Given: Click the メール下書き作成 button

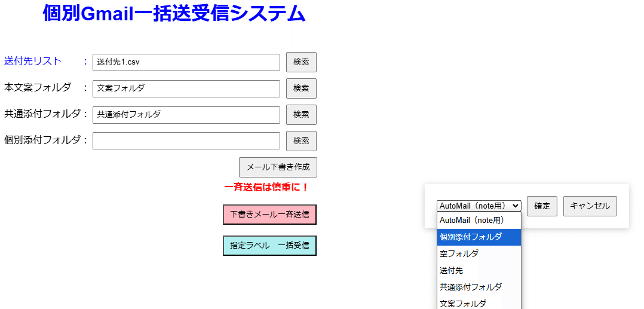Looking at the screenshot, I should 278,167.
